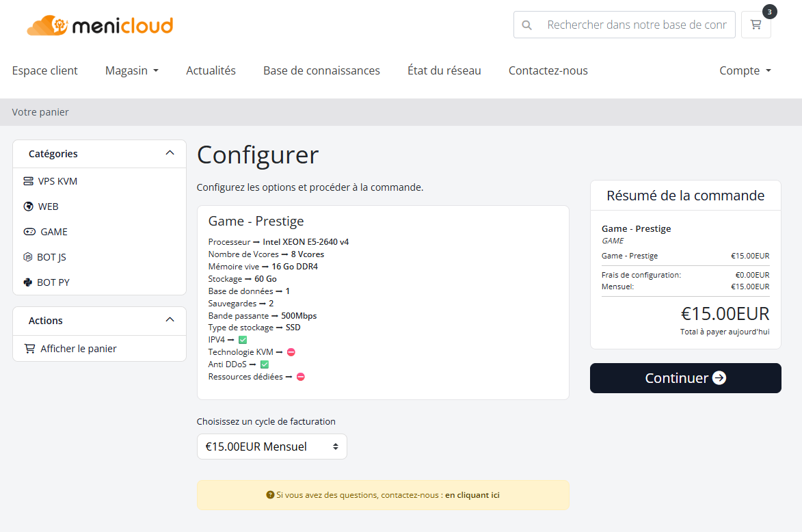Screen dimensions: 802x532
Task: Click the search magnifier icon
Action: pyautogui.click(x=526, y=25)
